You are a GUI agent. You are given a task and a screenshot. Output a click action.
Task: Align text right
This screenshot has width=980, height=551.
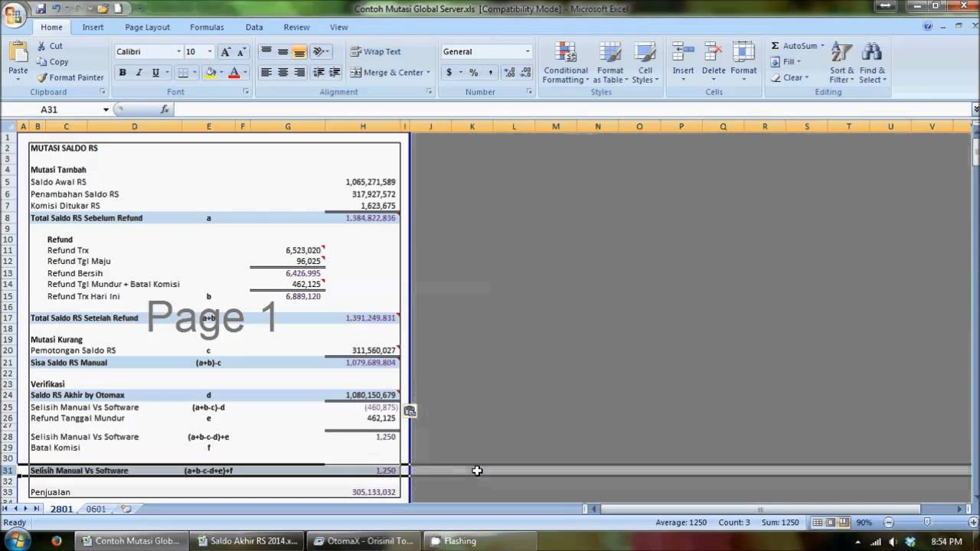299,73
